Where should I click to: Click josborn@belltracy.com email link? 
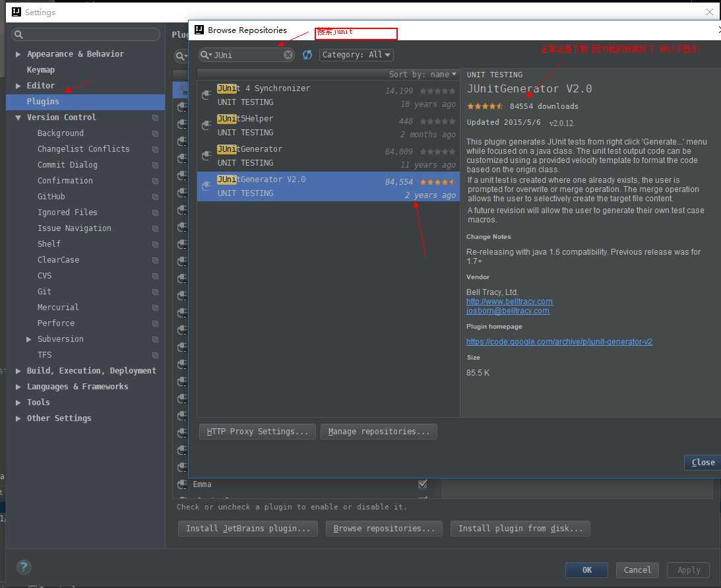click(x=508, y=311)
